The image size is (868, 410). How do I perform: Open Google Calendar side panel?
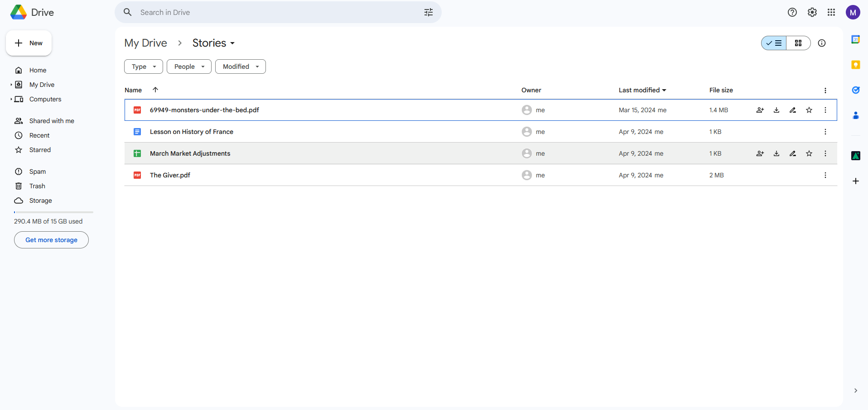[856, 40]
